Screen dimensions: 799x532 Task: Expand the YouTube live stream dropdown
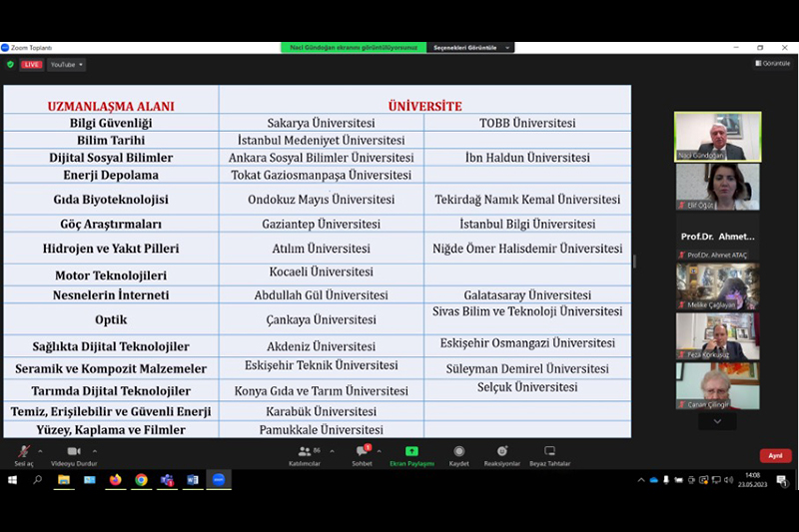(x=67, y=65)
